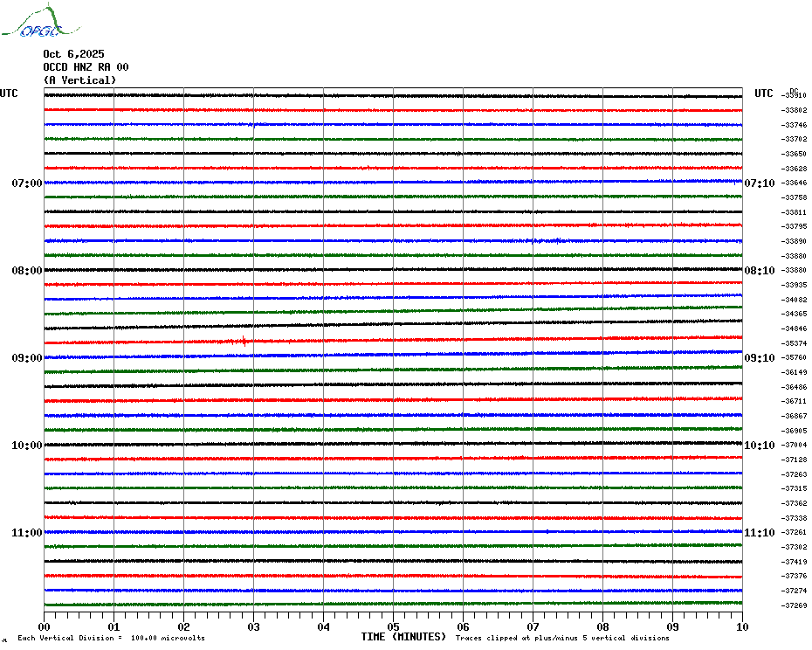Click the 09:10 label on right side
812x650 pixels.
click(x=759, y=358)
